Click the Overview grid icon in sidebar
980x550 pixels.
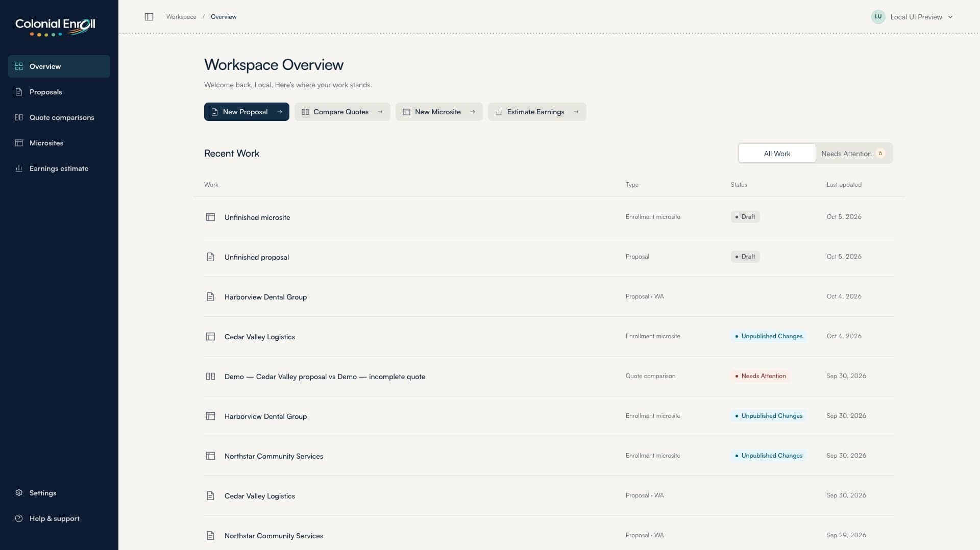(19, 66)
